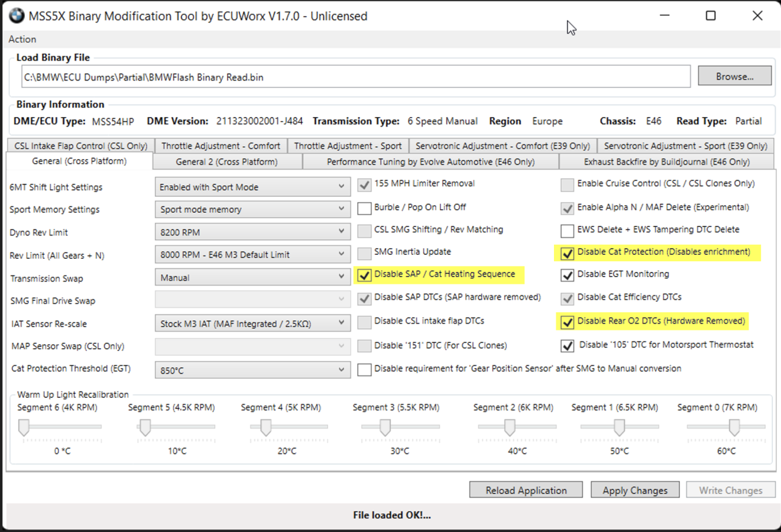This screenshot has height=532, width=781.
Task: Expand the IAT Sensor Re-scale combo box
Action: 252,323
